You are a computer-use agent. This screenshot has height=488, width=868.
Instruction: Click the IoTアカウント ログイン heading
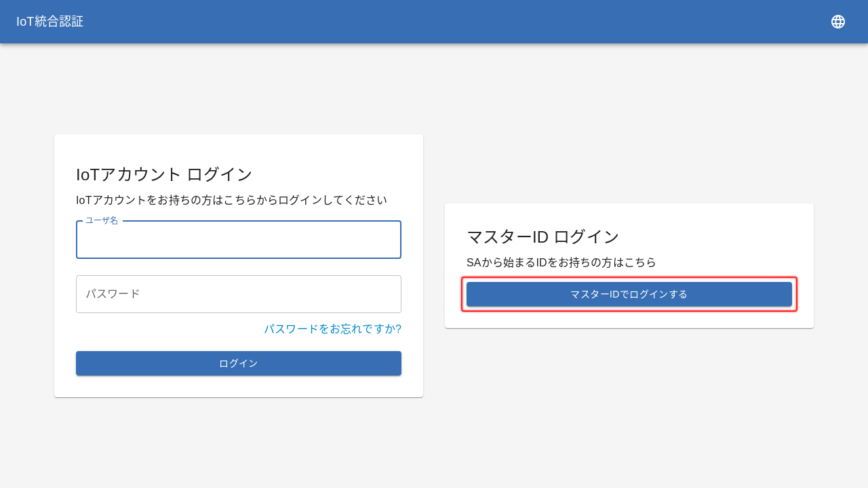tap(164, 174)
